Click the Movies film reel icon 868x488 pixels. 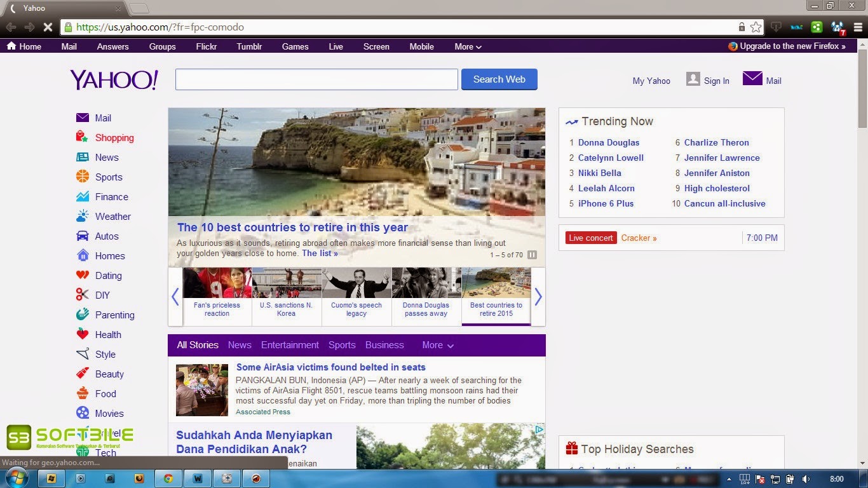coord(83,413)
